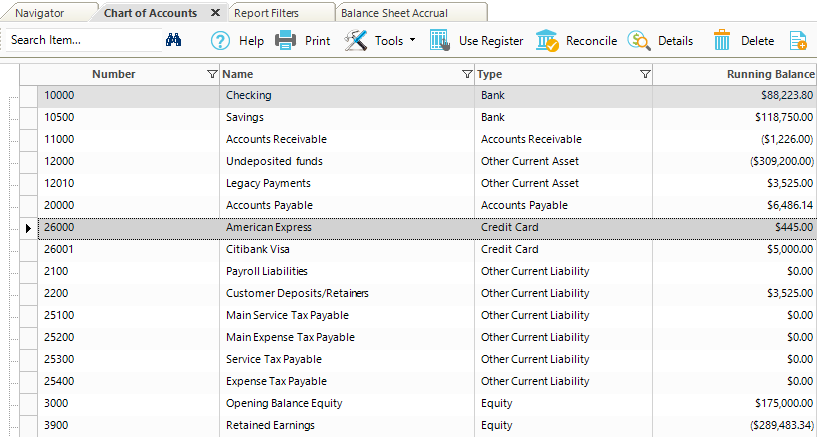Switch to the Navigator tab

click(x=40, y=13)
